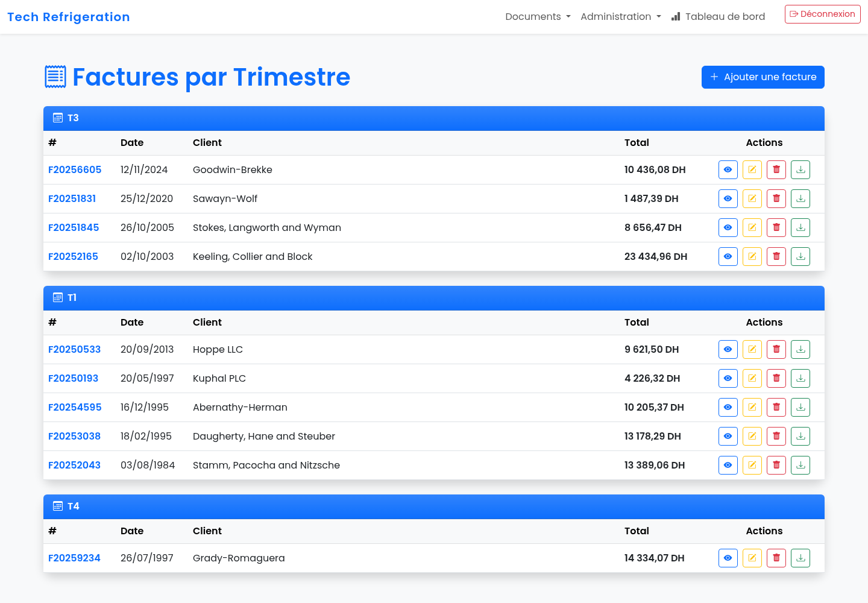Edit the Grady-Romaguera invoice

pos(752,558)
